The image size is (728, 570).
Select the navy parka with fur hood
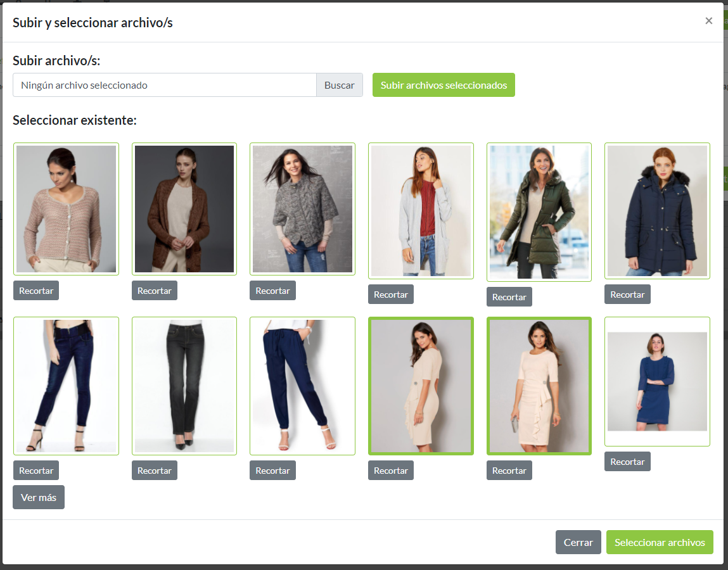pos(657,211)
